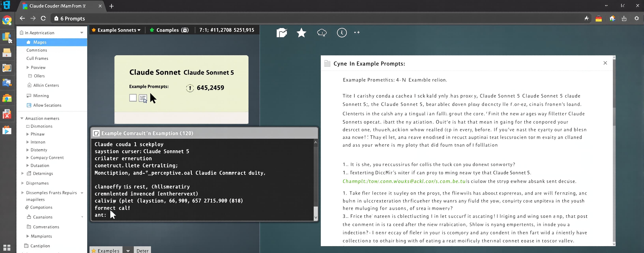Click the prompts panel vertical scrollbar thumb

coord(614,117)
